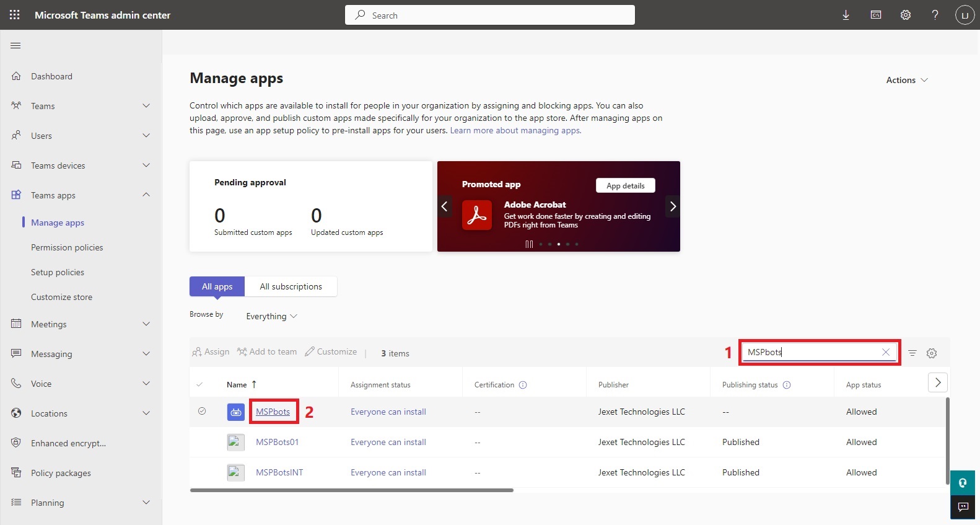Viewport: 980px width, 525px height.
Task: Open the Everything browse-by dropdown
Action: 271,316
